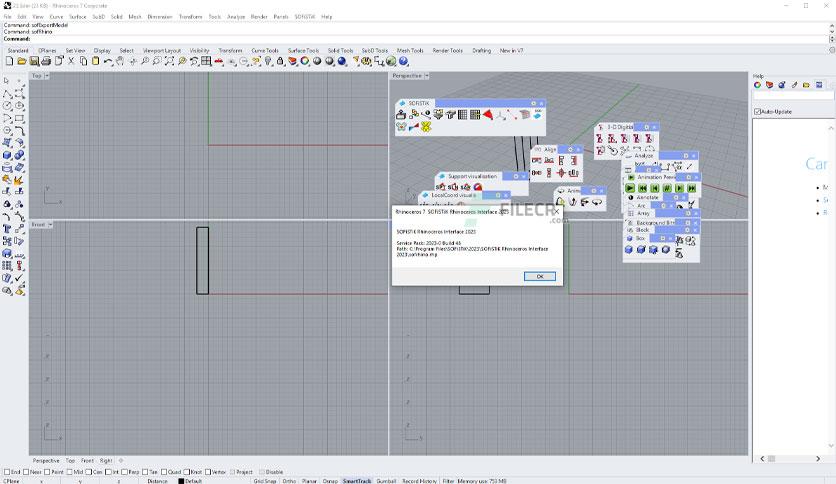Open the Perspective viewport title dropdown

coord(427,76)
